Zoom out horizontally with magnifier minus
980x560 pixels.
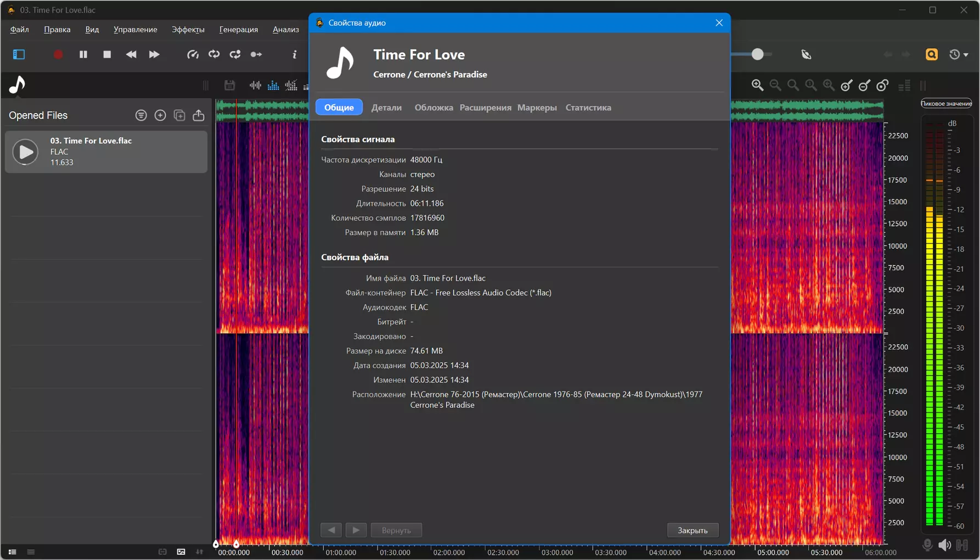point(775,85)
